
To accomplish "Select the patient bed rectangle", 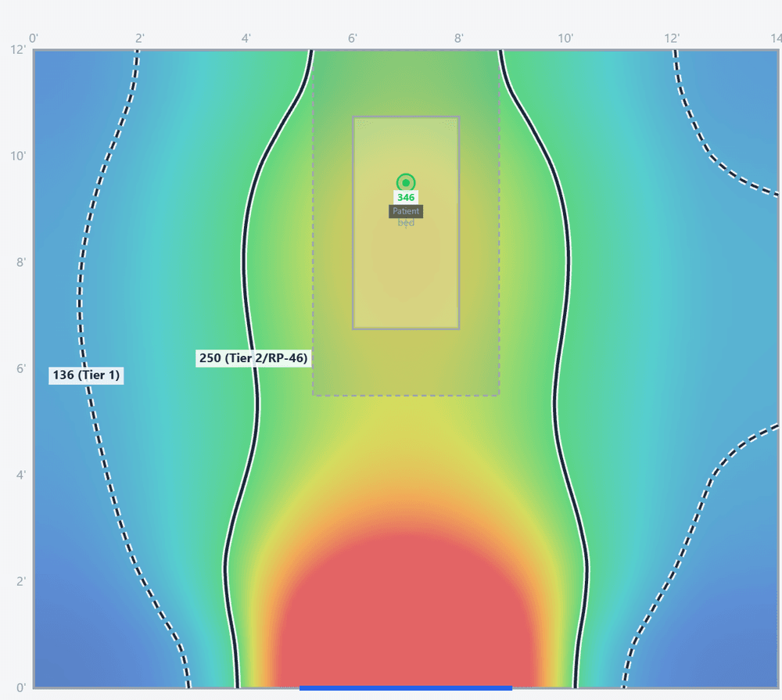I will 406,223.
